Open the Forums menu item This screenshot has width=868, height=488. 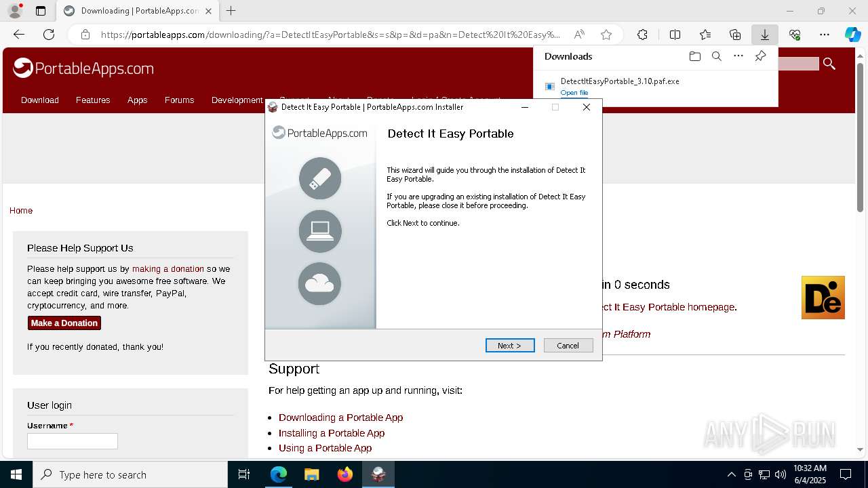(179, 100)
